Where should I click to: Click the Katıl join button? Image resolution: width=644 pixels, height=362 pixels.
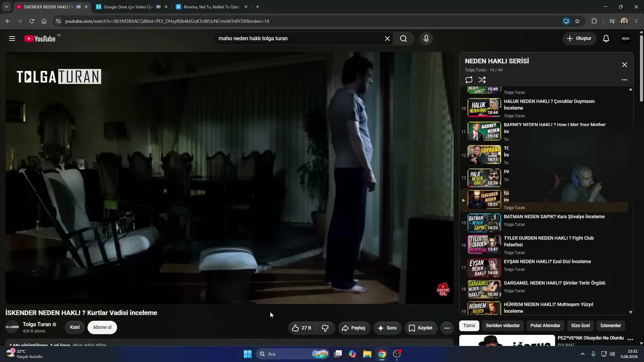pyautogui.click(x=75, y=327)
